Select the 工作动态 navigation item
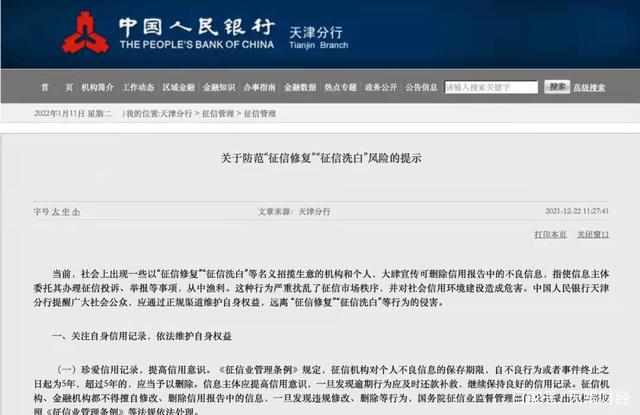The height and width of the screenshot is (415, 640). pos(138,87)
